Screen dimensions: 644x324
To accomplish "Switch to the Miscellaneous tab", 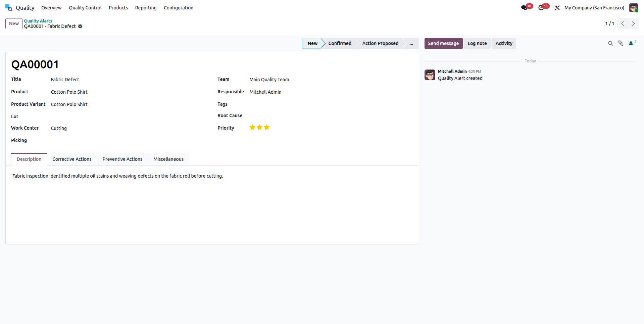I will [168, 159].
